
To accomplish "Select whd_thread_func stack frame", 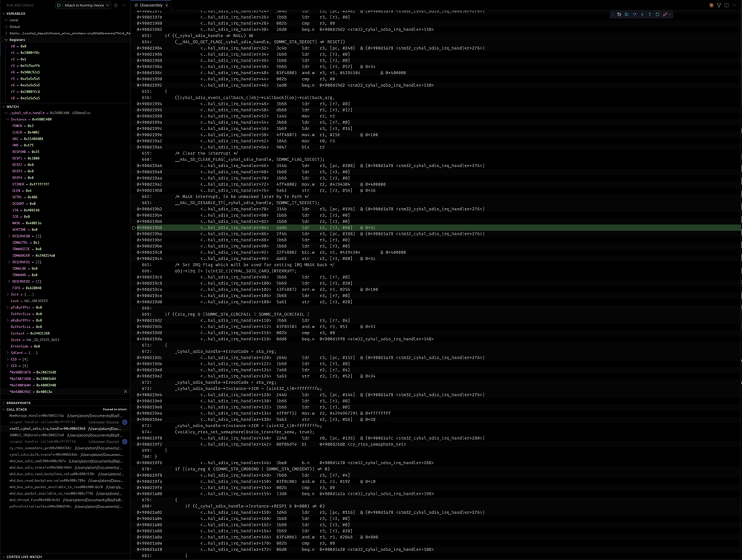I will click(65, 500).
